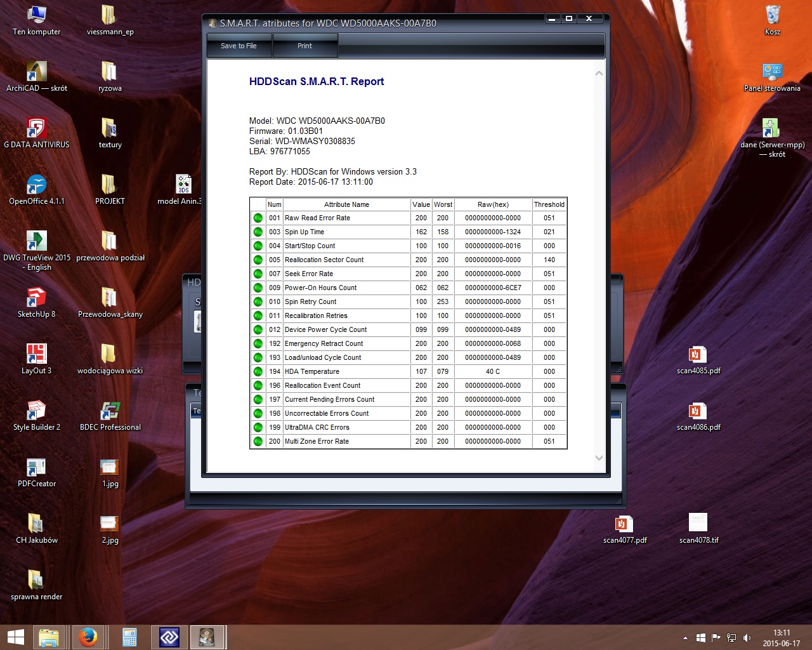Show hidden system tray icons
This screenshot has width=812, height=650.
pos(685,637)
